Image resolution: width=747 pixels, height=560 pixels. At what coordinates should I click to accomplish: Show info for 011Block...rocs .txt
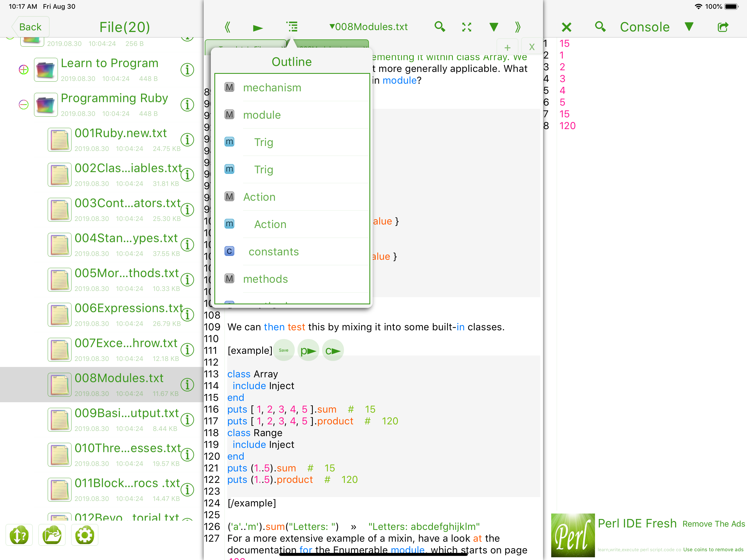point(187,490)
